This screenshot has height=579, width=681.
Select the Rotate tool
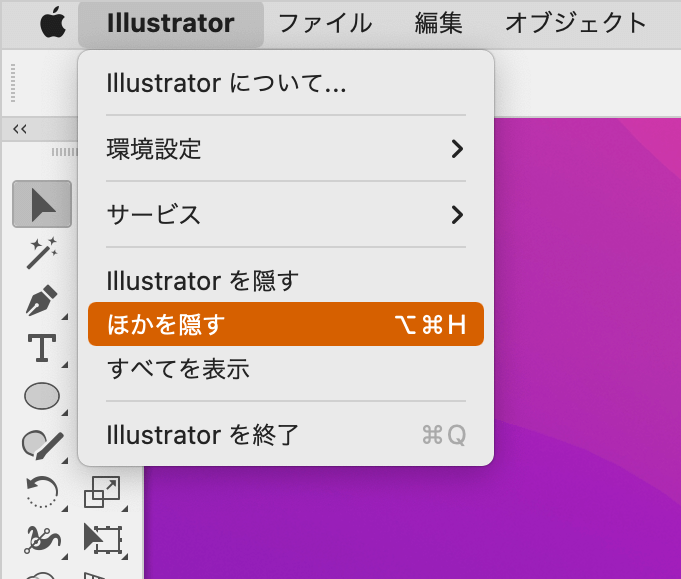(42, 492)
